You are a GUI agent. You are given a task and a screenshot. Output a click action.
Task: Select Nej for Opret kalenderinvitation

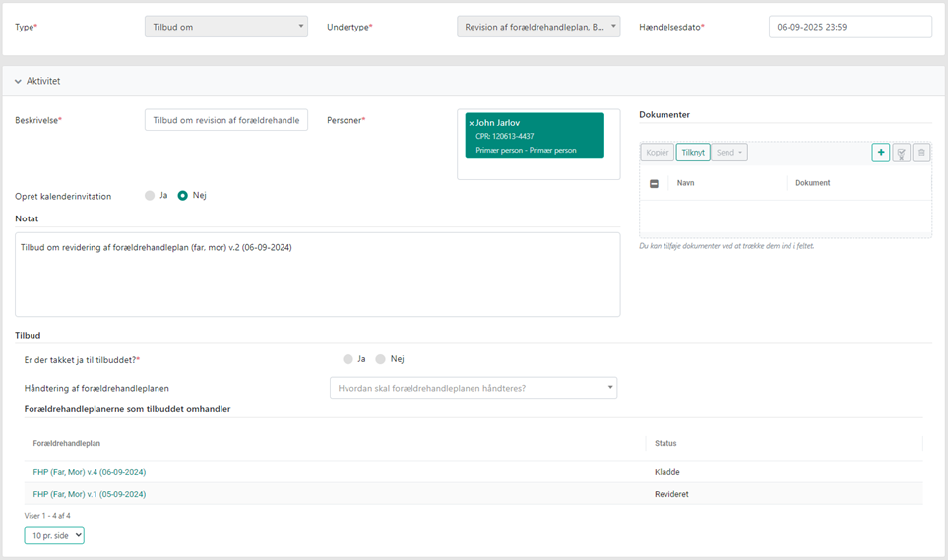183,196
